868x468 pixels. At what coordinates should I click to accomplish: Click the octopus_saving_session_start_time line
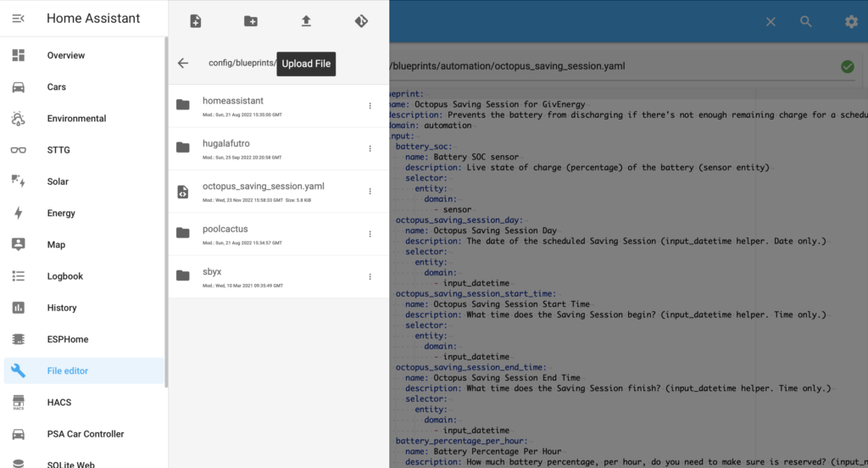click(x=476, y=293)
